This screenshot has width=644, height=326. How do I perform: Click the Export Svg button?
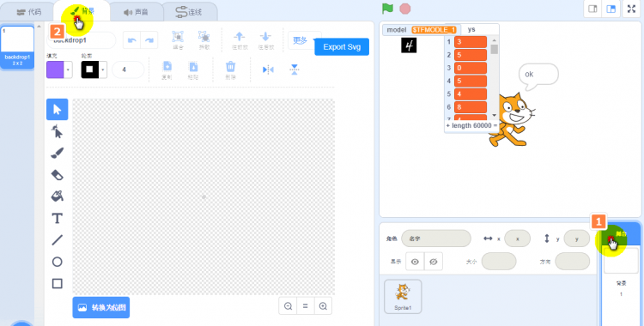pos(342,47)
